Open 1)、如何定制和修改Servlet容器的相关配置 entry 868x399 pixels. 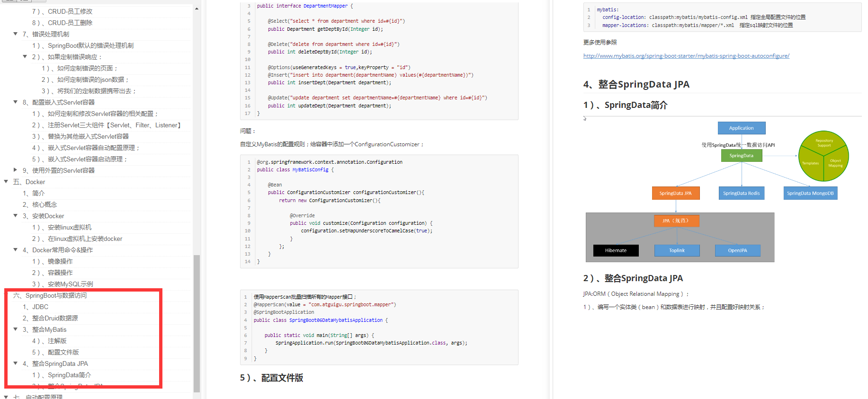(95, 114)
